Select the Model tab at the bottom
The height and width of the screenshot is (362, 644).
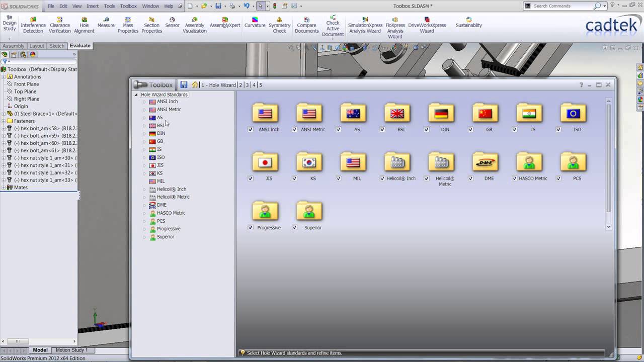click(40, 350)
